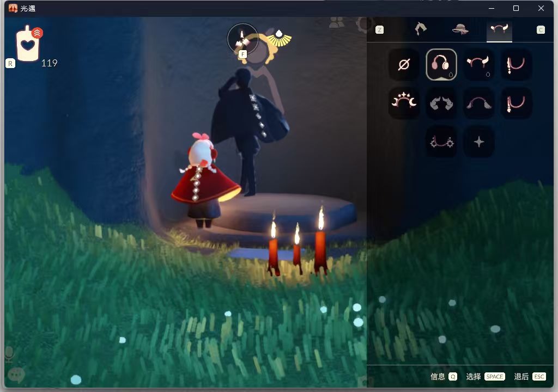Image resolution: width=558 pixels, height=392 pixels.
Task: Click the ESC key hint next to 退后
Action: (539, 376)
